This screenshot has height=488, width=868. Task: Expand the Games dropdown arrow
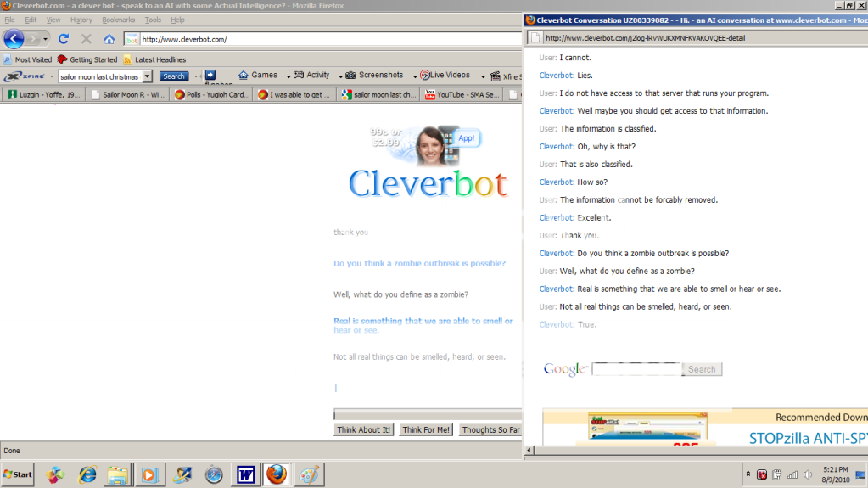tap(288, 76)
